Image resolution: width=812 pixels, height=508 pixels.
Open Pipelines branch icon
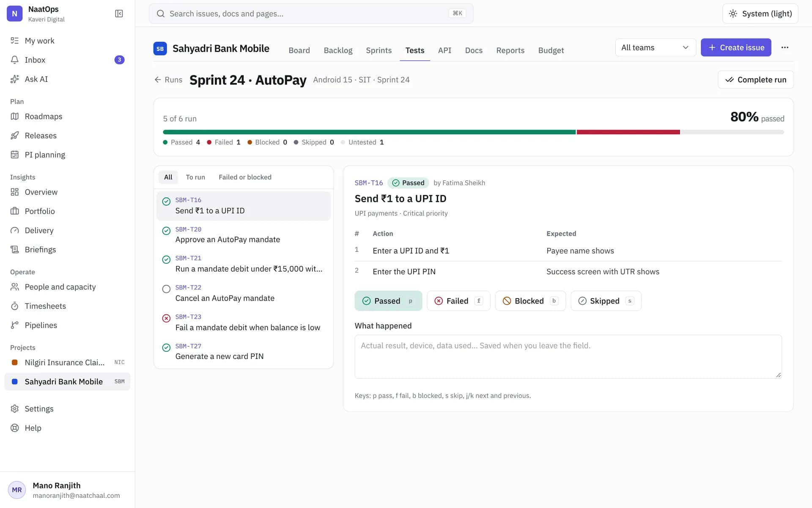[15, 325]
